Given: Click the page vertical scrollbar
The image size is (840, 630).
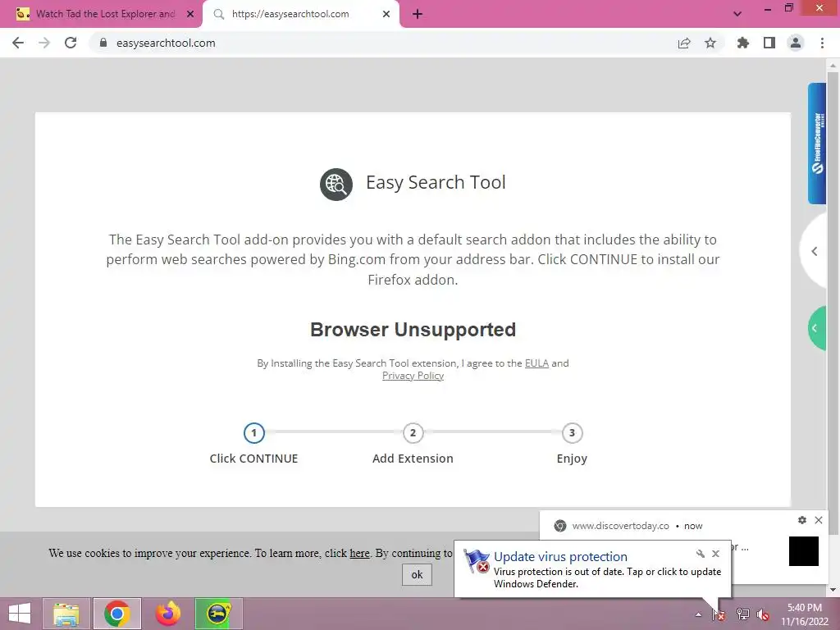Looking at the screenshot, I should pyautogui.click(x=833, y=303).
